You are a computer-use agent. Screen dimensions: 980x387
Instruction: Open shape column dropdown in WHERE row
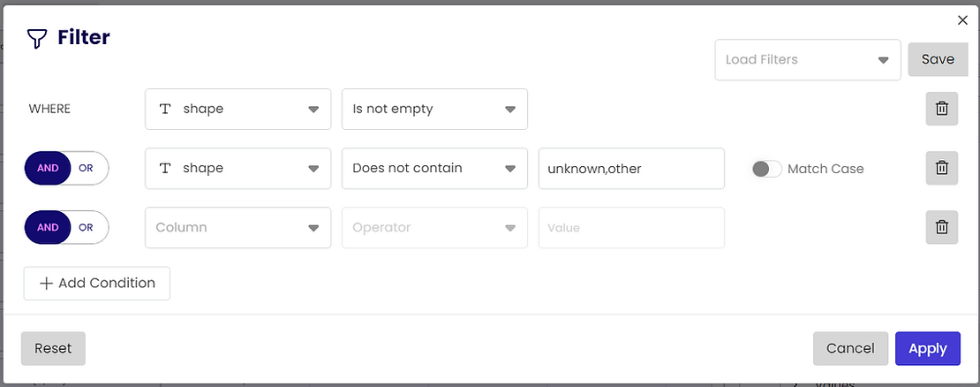pyautogui.click(x=237, y=109)
